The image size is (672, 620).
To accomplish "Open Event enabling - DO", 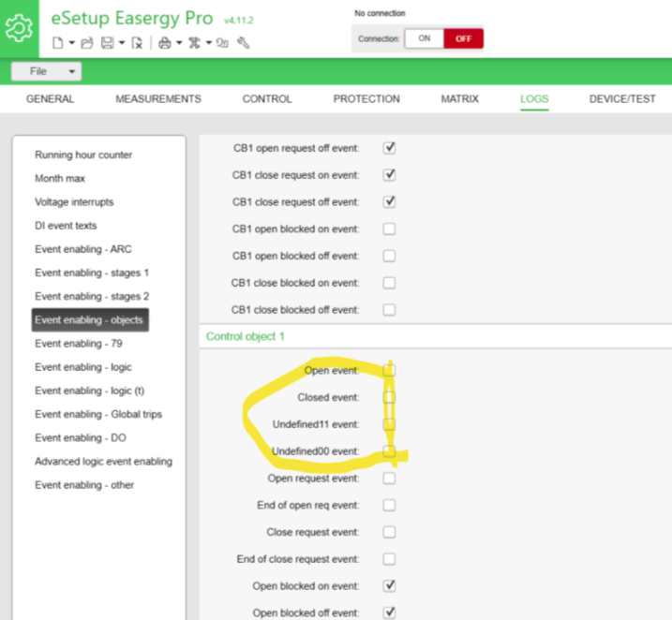I will [81, 437].
